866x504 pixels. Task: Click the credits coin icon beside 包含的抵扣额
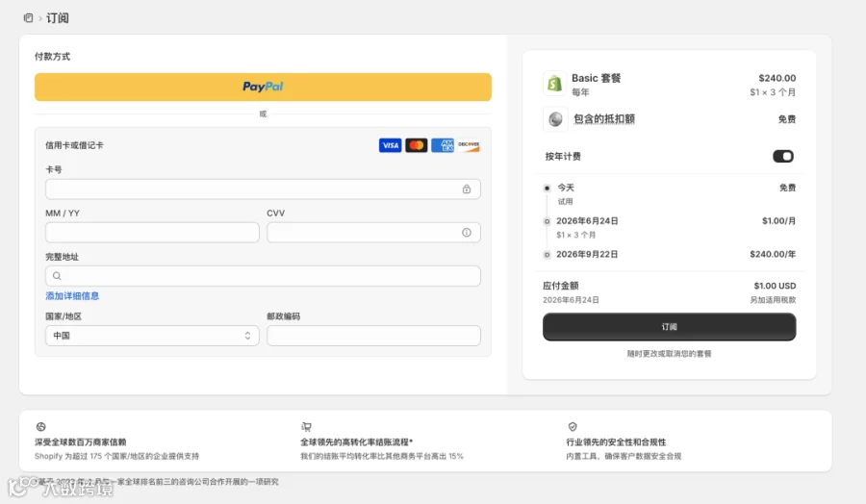point(555,118)
